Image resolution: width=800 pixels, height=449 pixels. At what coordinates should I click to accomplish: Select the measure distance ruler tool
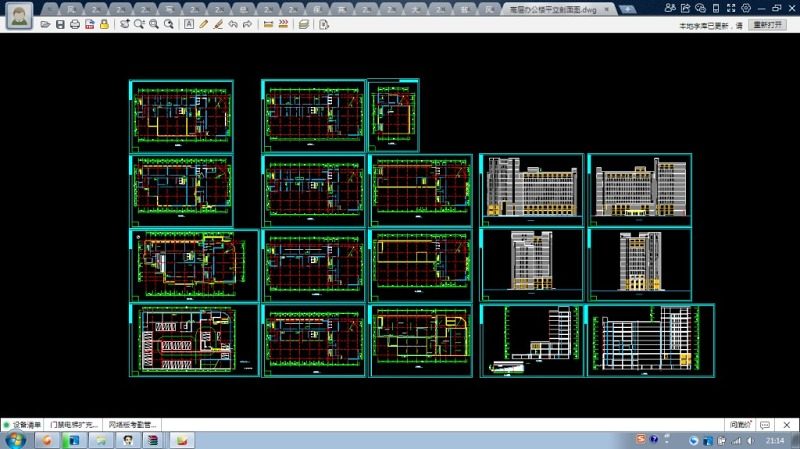click(x=268, y=24)
